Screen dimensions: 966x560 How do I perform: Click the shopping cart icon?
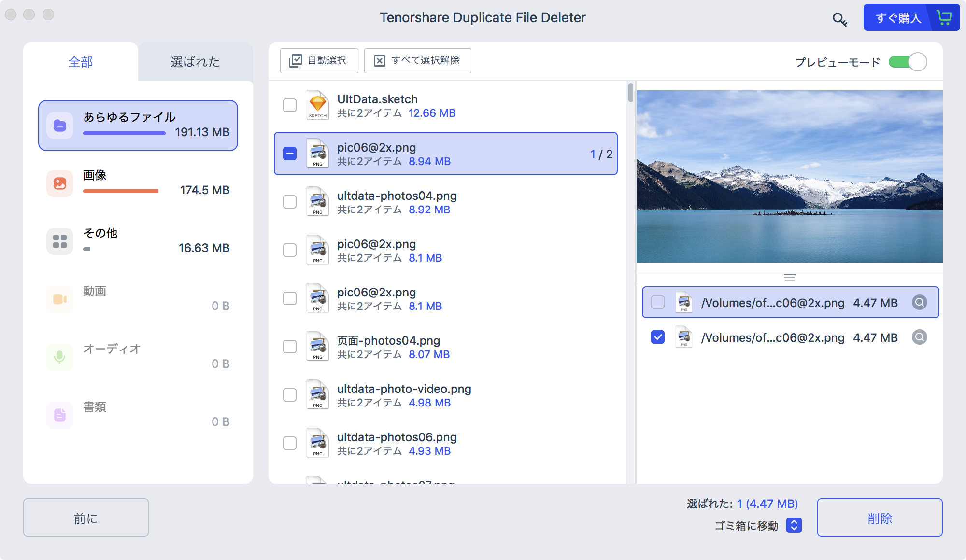point(944,18)
